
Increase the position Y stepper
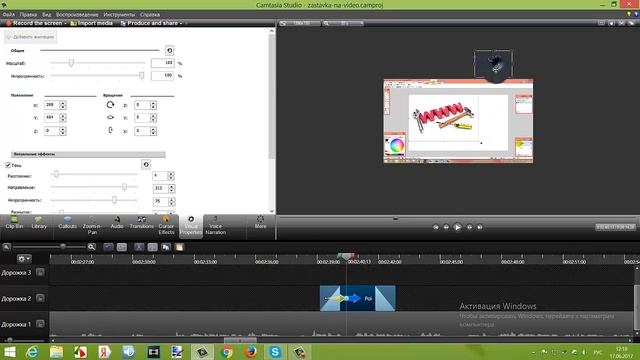62,116
